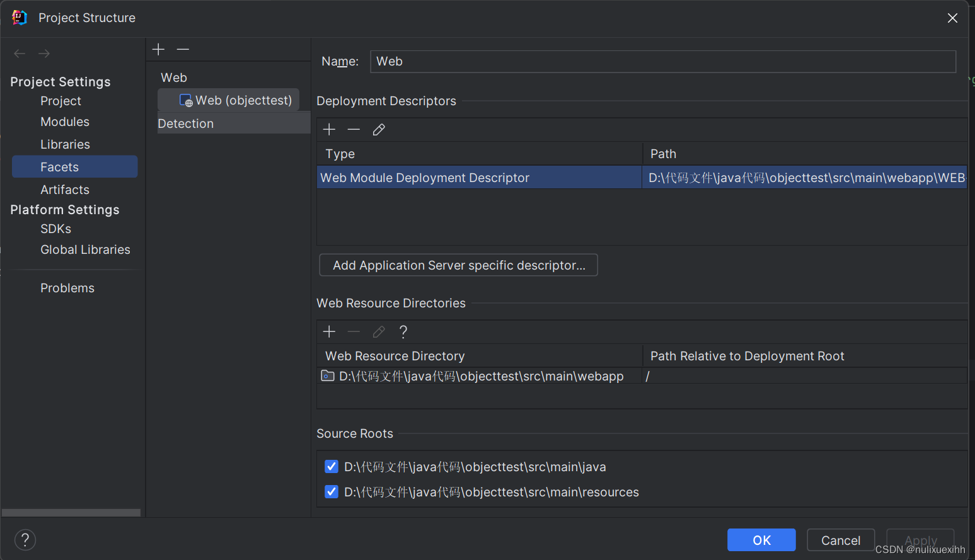Open the SDKs platform settings
This screenshot has height=560, width=975.
(55, 229)
